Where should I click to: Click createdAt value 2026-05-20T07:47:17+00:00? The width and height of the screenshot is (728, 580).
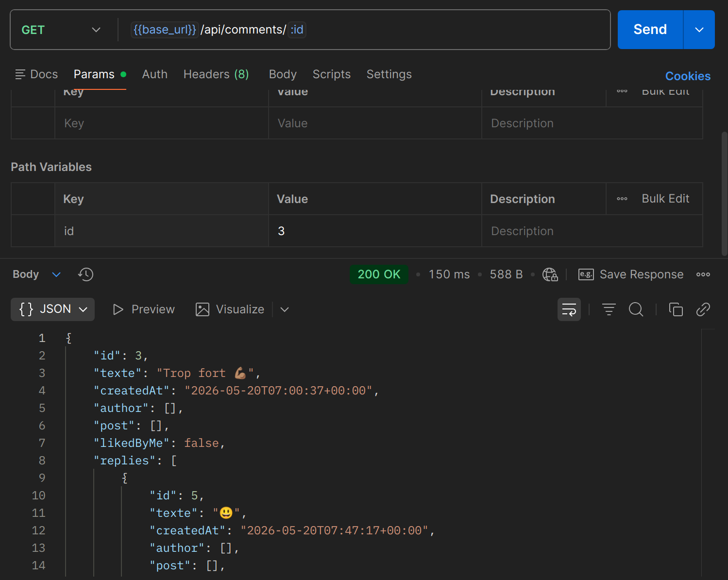(334, 530)
